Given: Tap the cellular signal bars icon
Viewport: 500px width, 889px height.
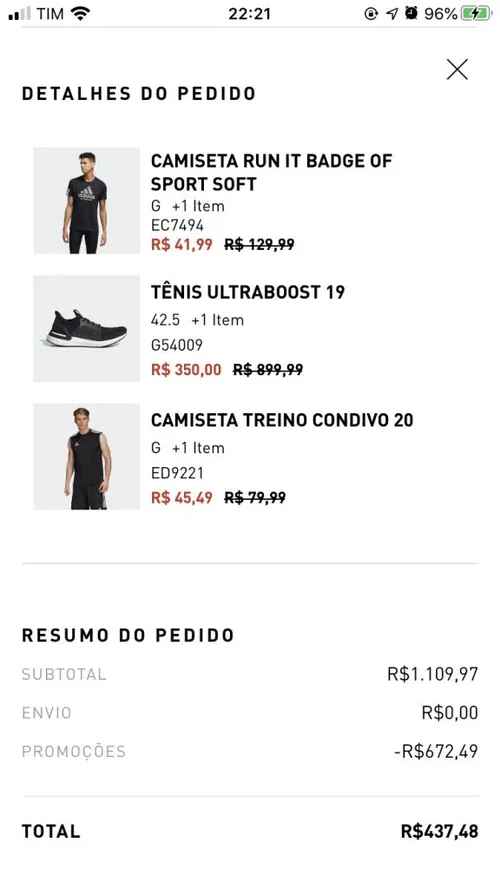Looking at the screenshot, I should pos(19,14).
